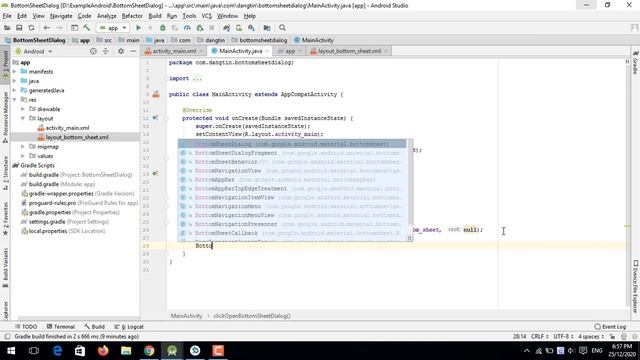Click the UTF-8 encoding selector
Screen dimensions: 640x360
tap(564, 337)
